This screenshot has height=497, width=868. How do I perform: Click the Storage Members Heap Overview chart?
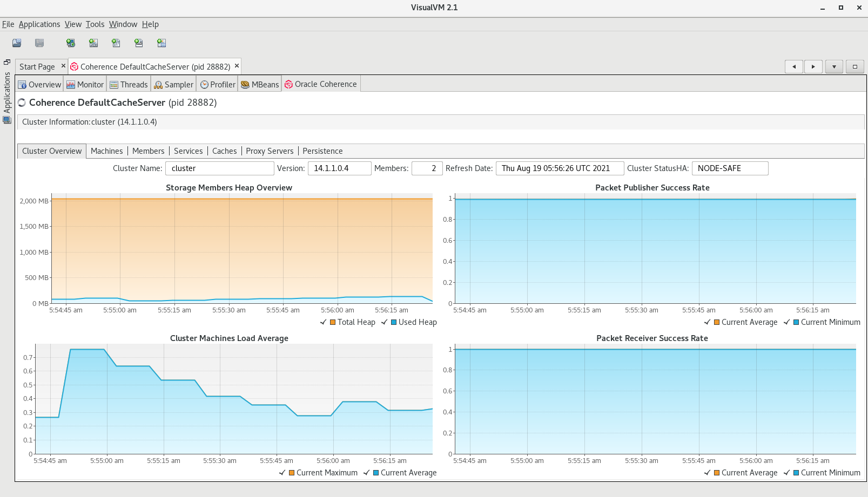click(x=242, y=248)
